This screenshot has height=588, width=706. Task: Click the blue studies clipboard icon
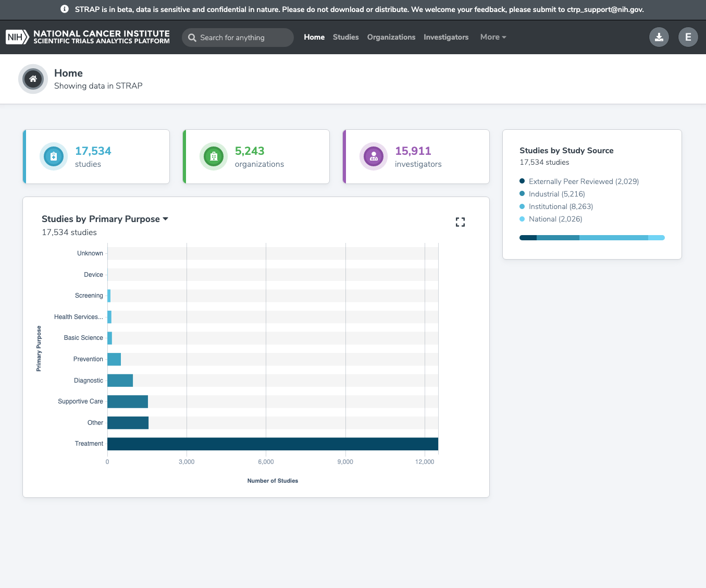[x=54, y=156]
